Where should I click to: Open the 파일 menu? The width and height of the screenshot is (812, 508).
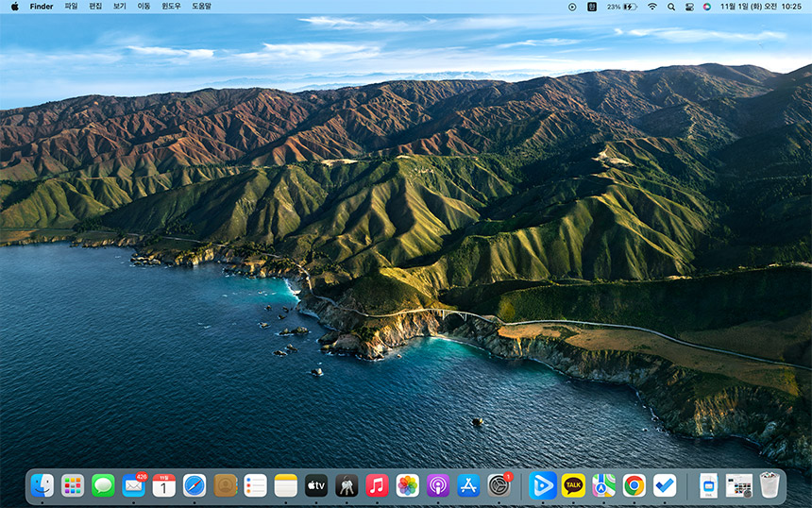[x=71, y=7]
